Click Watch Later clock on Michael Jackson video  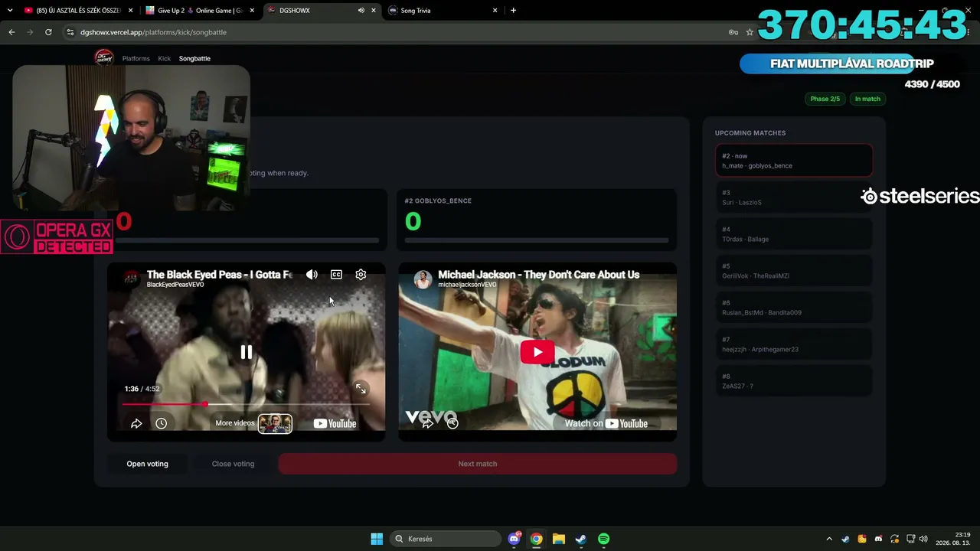tap(452, 423)
